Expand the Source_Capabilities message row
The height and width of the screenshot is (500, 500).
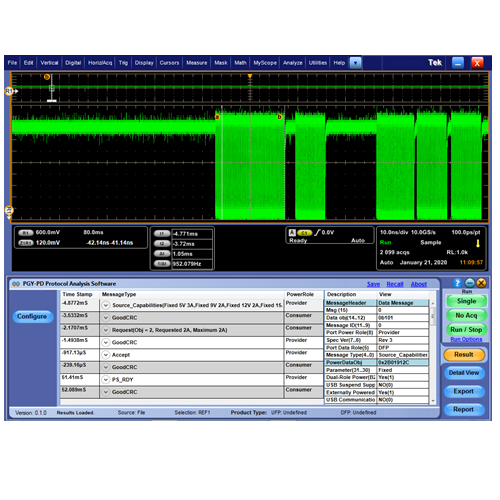(106, 305)
